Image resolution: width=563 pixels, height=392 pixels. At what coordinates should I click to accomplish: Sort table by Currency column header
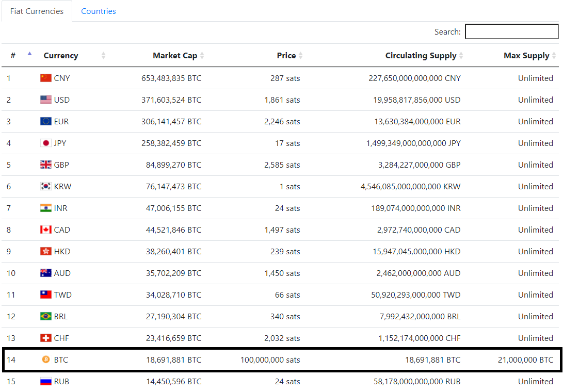coord(74,55)
